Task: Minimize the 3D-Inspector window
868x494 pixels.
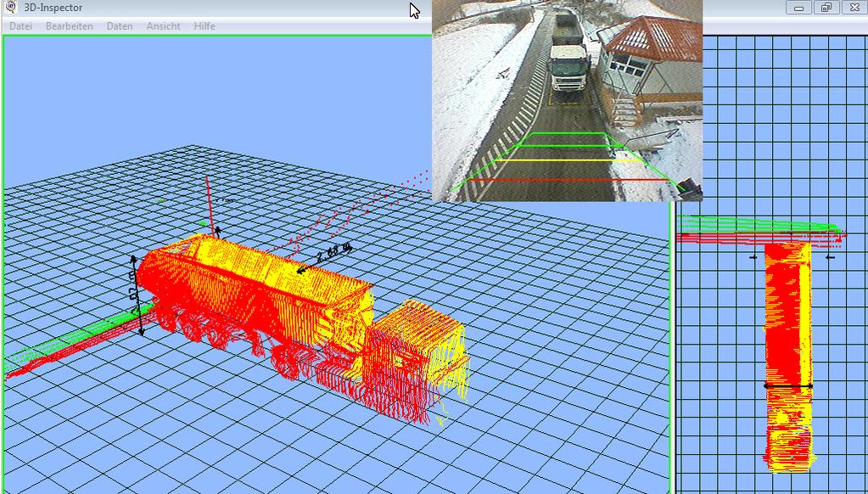Action: click(x=798, y=8)
